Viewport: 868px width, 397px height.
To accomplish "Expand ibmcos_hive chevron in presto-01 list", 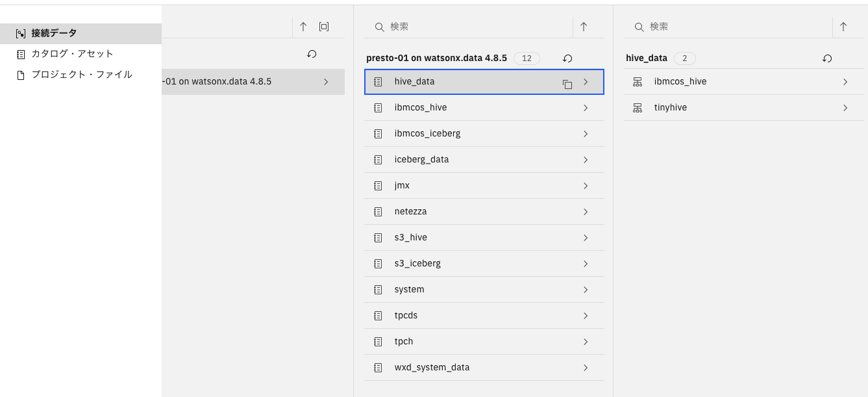I will 586,108.
